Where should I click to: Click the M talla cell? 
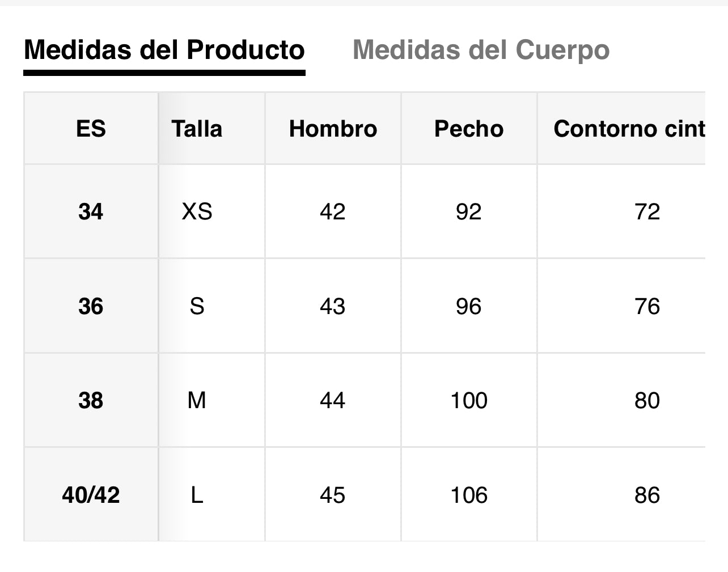pyautogui.click(x=197, y=400)
